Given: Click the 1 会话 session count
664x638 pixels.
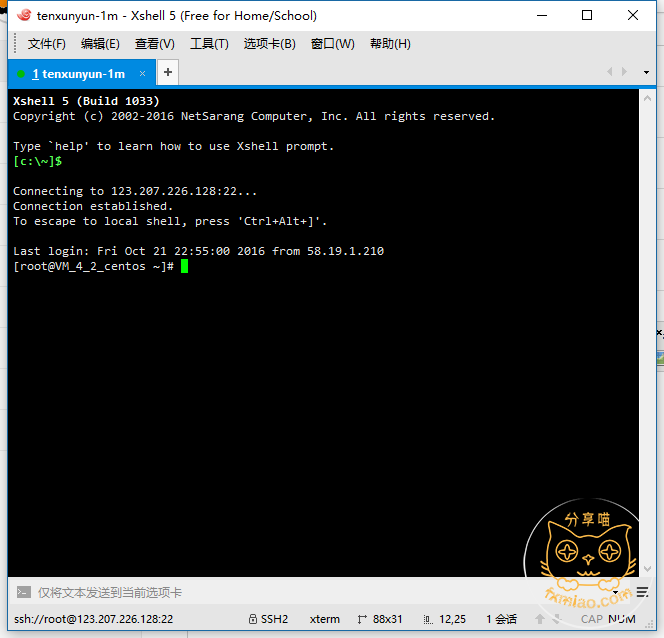Looking at the screenshot, I should (x=501, y=619).
